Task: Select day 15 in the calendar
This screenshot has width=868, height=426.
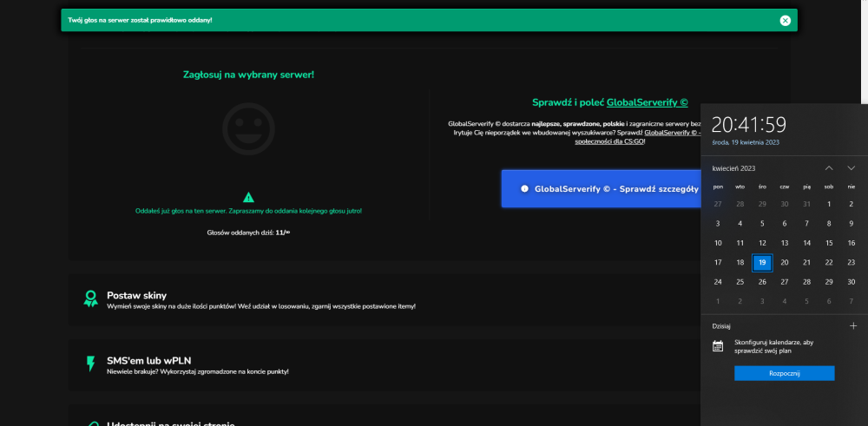Action: 829,243
